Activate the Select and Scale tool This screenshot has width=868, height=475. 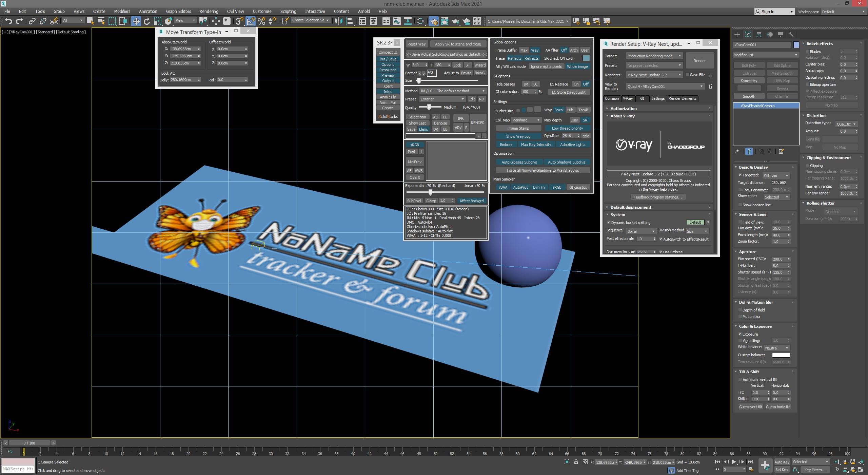pos(158,21)
